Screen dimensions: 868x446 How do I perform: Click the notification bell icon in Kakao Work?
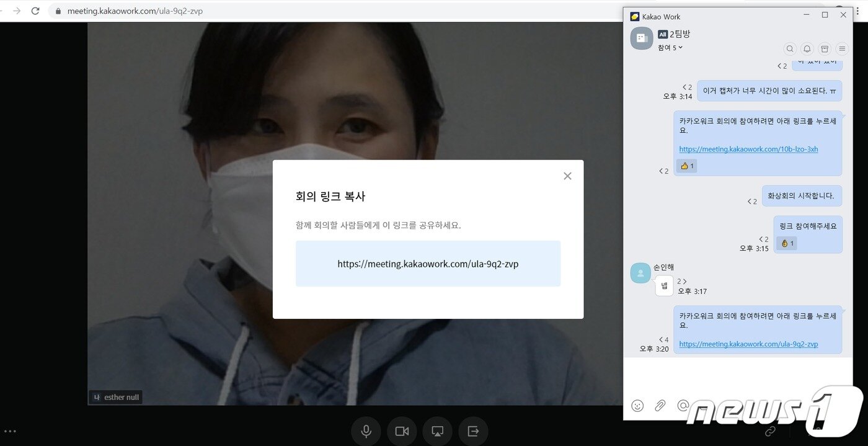pyautogui.click(x=807, y=48)
